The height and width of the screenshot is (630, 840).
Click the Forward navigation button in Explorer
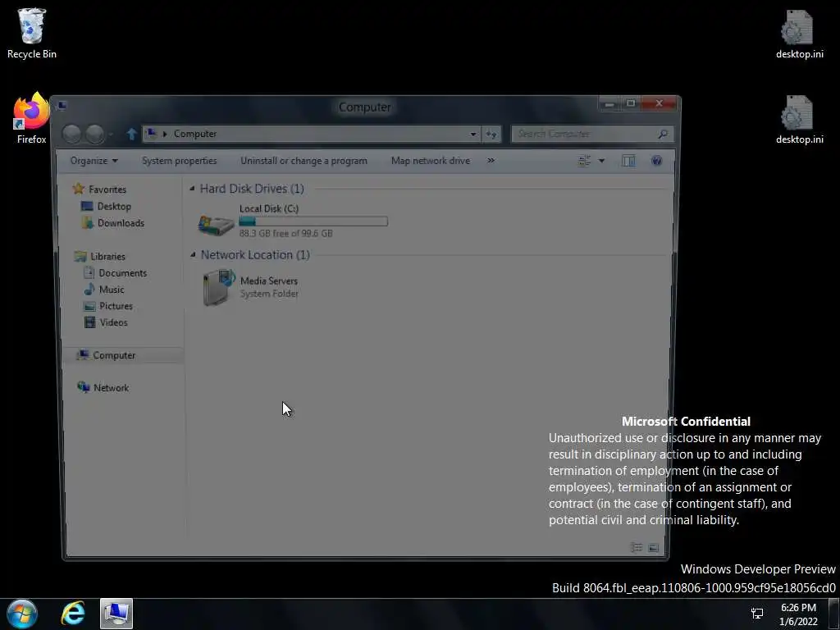[x=95, y=134]
